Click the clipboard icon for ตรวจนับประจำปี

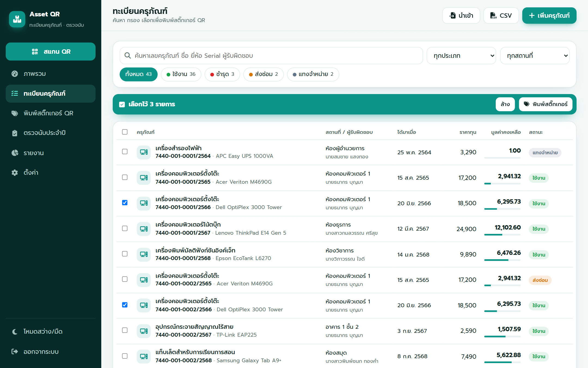15,133
